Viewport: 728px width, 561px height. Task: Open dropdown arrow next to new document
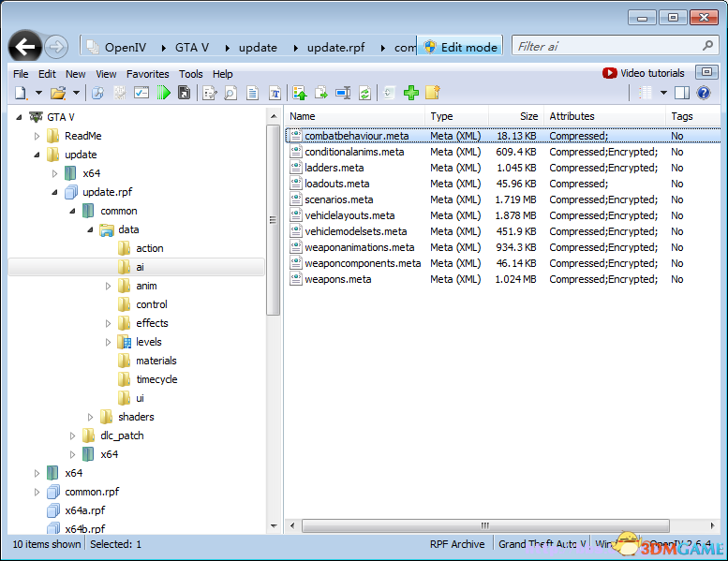point(39,93)
